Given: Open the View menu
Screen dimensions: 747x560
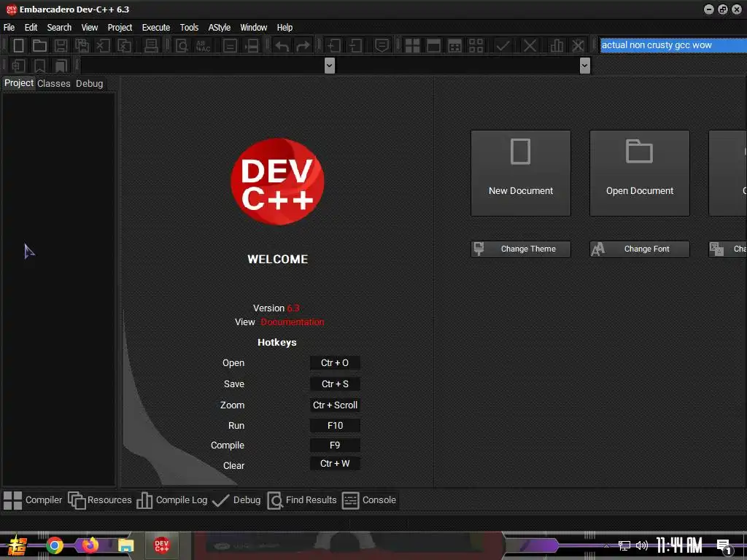Looking at the screenshot, I should (x=90, y=28).
